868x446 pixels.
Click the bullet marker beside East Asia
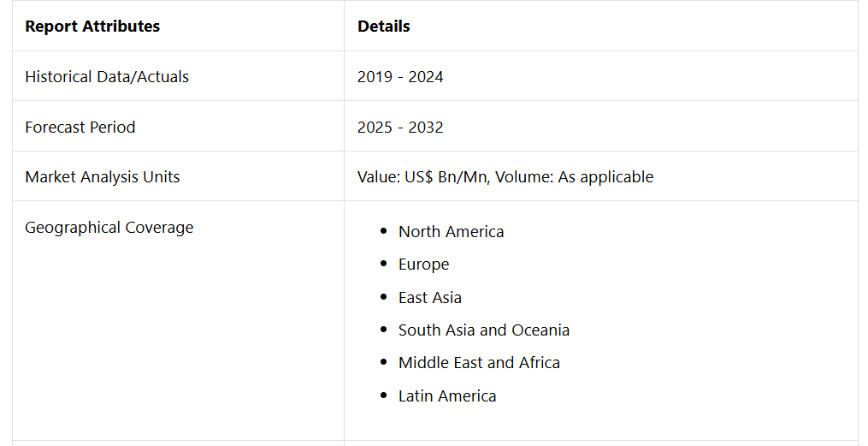(385, 298)
